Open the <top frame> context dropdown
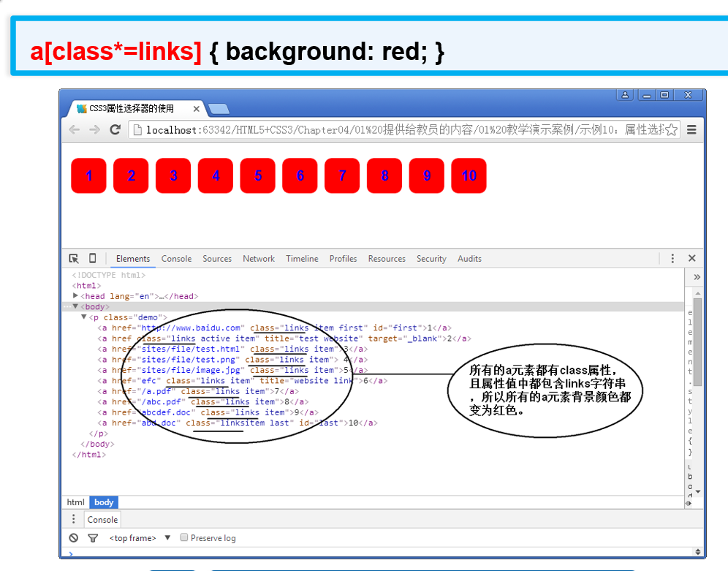The height and width of the screenshot is (571, 728). click(140, 538)
